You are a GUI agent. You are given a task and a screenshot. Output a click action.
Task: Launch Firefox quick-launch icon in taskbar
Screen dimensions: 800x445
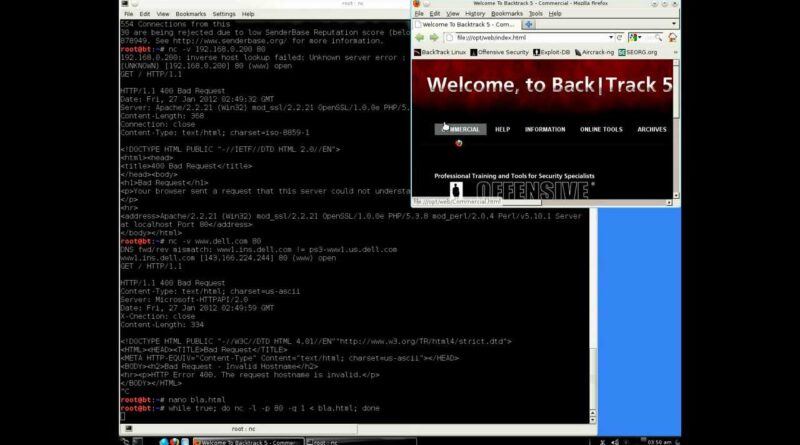tap(174, 441)
